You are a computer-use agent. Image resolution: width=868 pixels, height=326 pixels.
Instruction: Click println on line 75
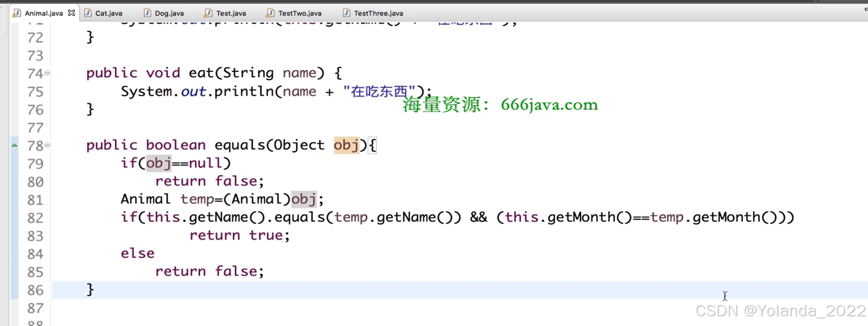coord(244,91)
